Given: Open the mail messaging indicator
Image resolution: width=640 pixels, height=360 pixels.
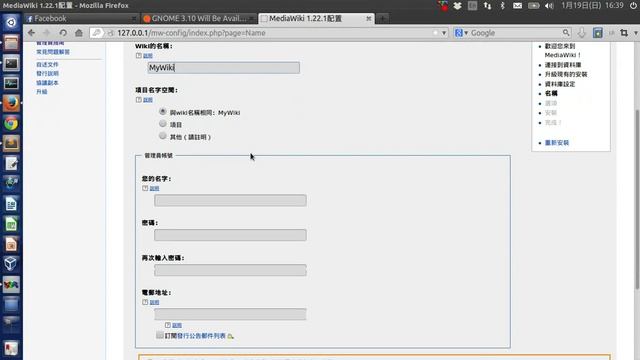Looking at the screenshot, I should (517, 6).
